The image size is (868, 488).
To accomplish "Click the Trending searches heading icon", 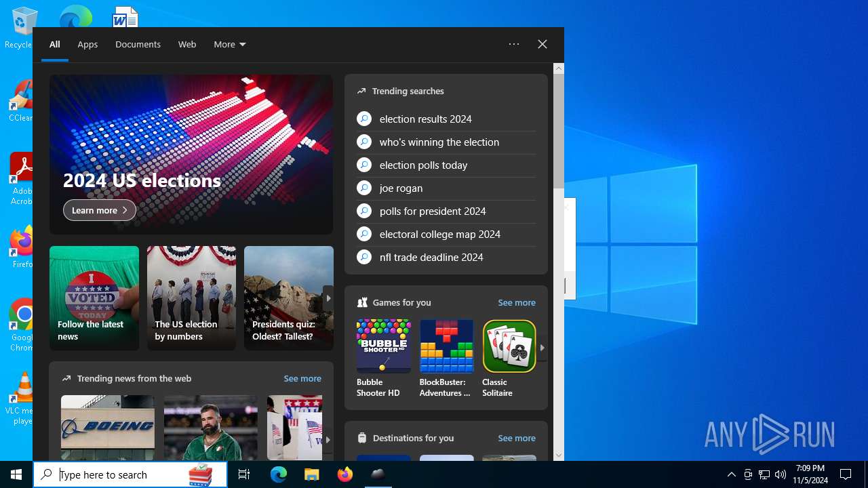I will (x=361, y=91).
